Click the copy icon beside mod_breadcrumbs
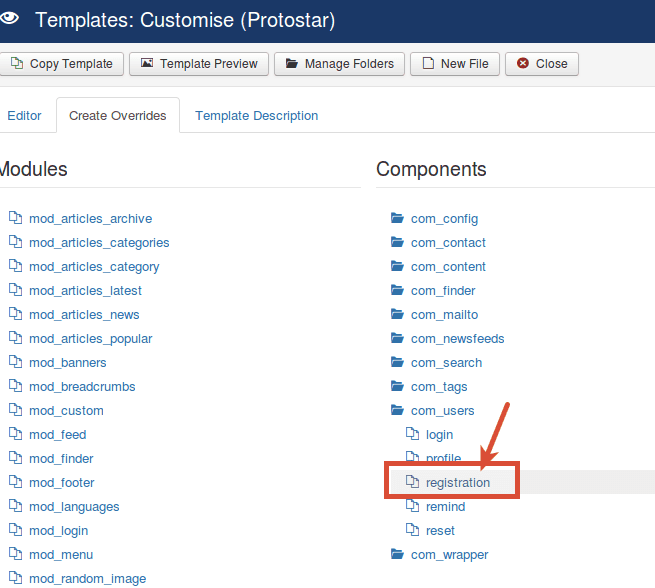This screenshot has height=588, width=655. click(16, 386)
